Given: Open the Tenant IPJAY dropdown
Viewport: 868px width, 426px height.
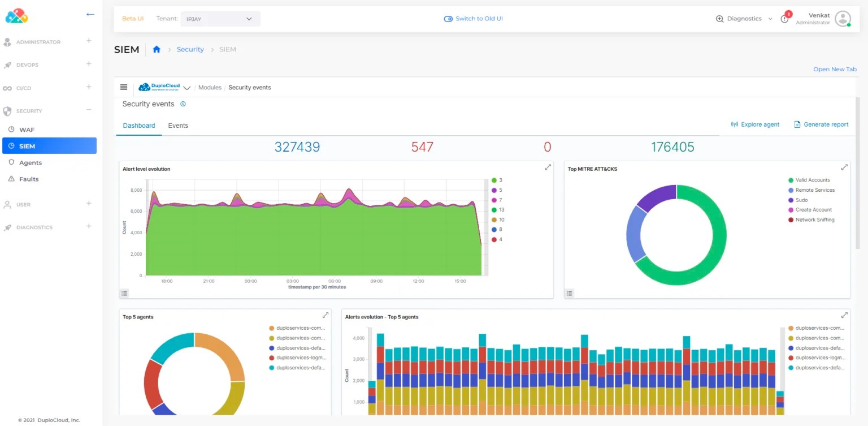Looking at the screenshot, I should [220, 19].
